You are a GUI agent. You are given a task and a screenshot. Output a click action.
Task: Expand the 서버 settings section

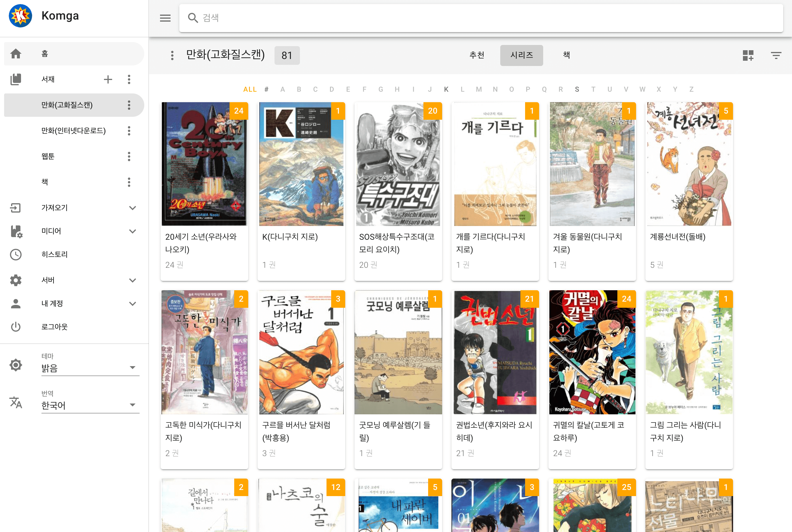pos(133,280)
